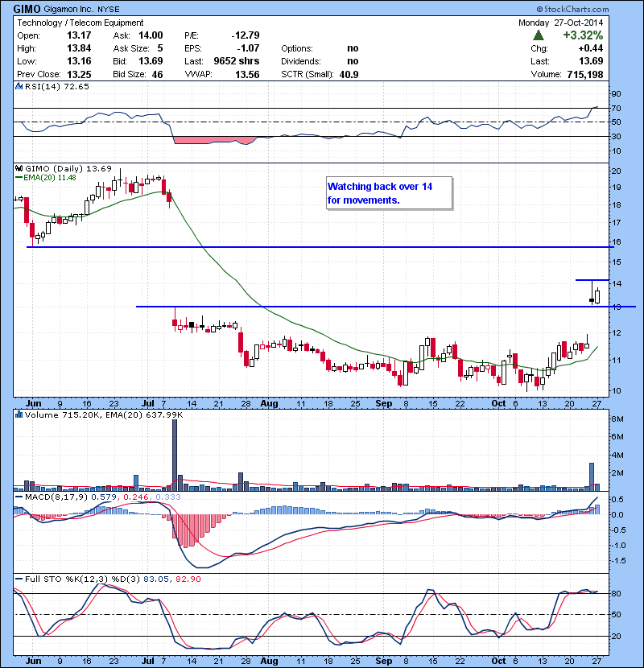Select the P/E value -12.79

246,35
